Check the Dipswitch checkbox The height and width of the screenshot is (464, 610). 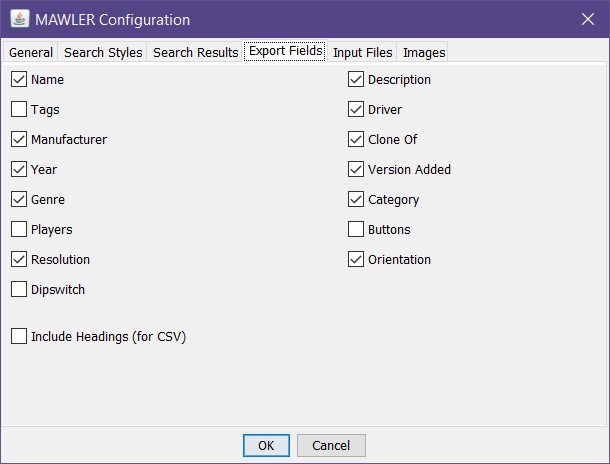tap(20, 290)
